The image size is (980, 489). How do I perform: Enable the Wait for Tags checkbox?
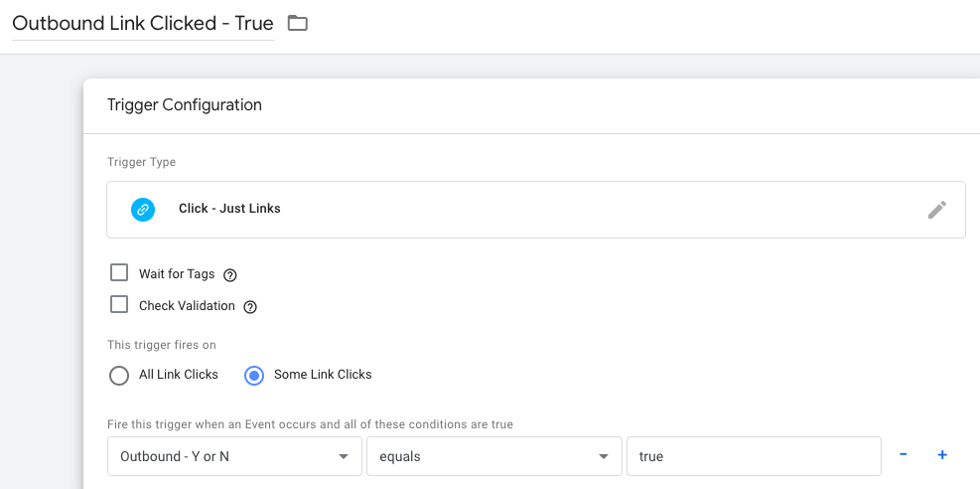pyautogui.click(x=119, y=273)
